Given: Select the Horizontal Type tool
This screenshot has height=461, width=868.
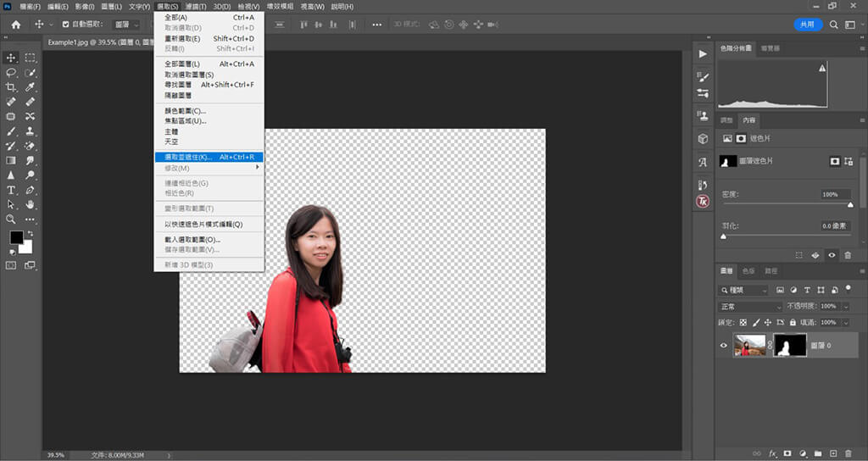Looking at the screenshot, I should [x=10, y=190].
